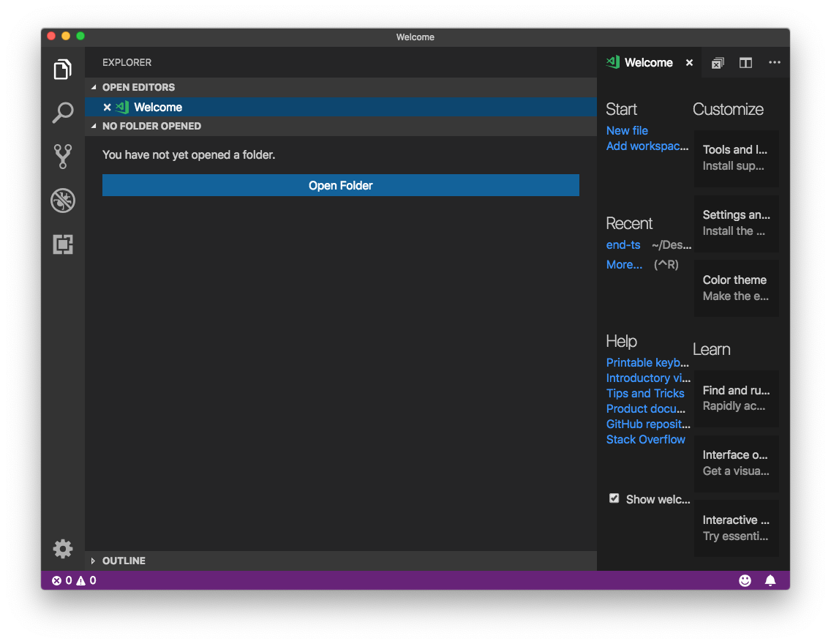Viewport: 831px width, 644px height.
Task: Click 'You have not yet opened a folder.' text
Action: coord(189,154)
